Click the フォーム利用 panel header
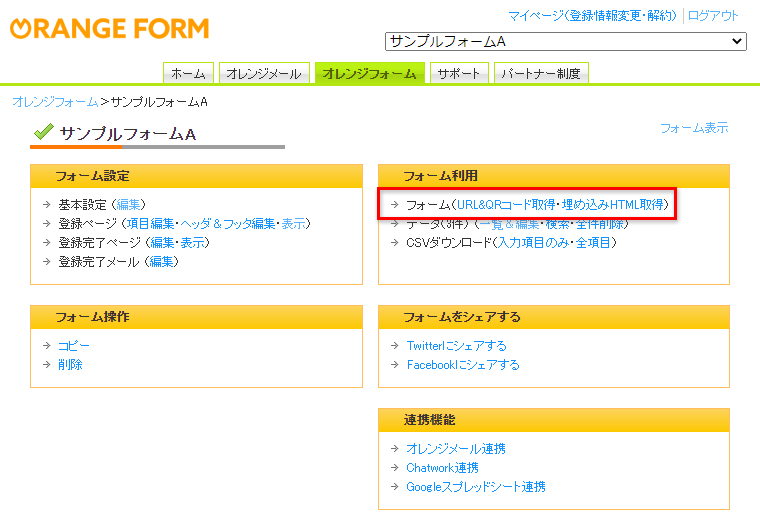This screenshot has height=521, width=760. 554,176
